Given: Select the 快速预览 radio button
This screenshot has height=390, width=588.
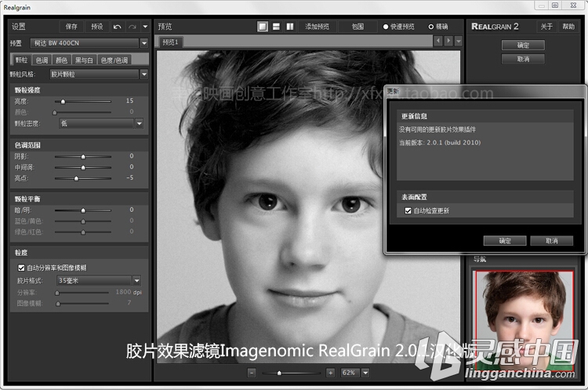Looking at the screenshot, I should 386,27.
